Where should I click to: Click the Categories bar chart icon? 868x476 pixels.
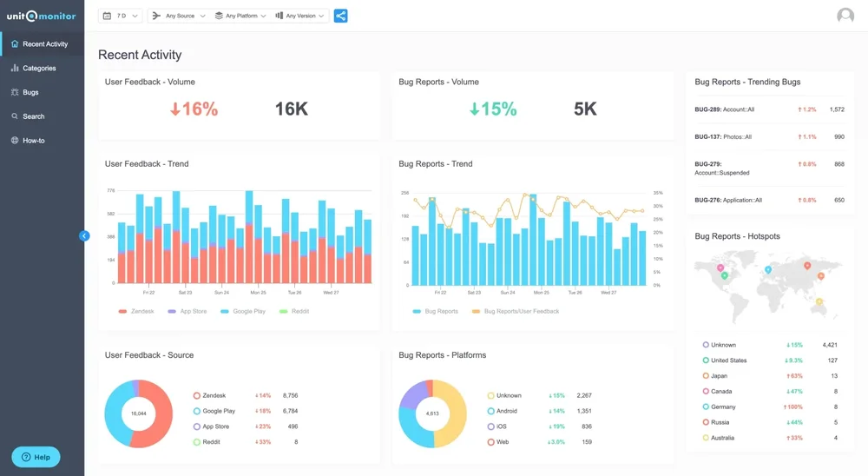click(x=15, y=68)
